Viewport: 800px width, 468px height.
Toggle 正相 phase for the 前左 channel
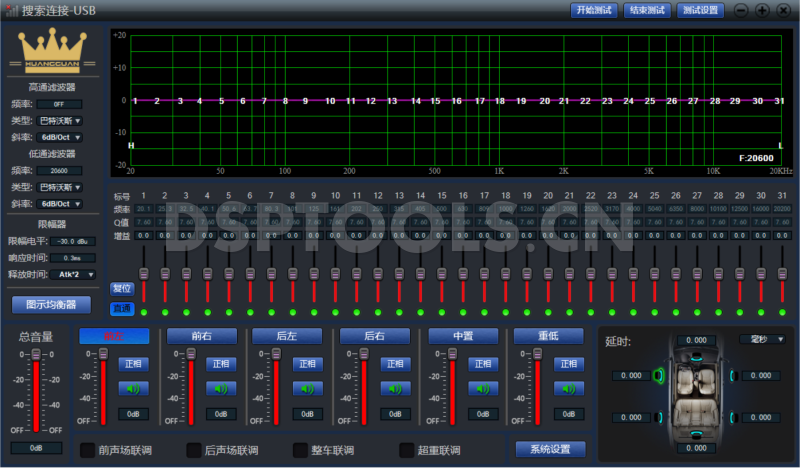pyautogui.click(x=133, y=364)
